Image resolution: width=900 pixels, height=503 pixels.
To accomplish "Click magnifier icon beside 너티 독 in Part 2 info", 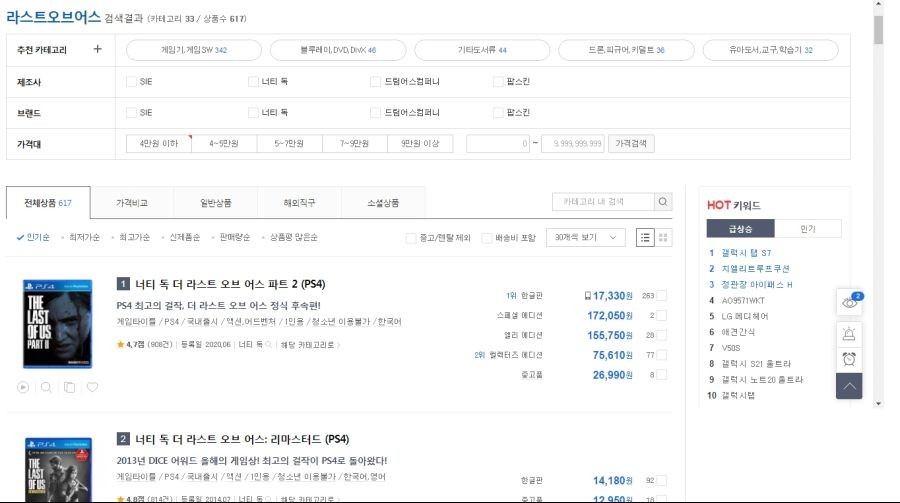I will pyautogui.click(x=268, y=345).
